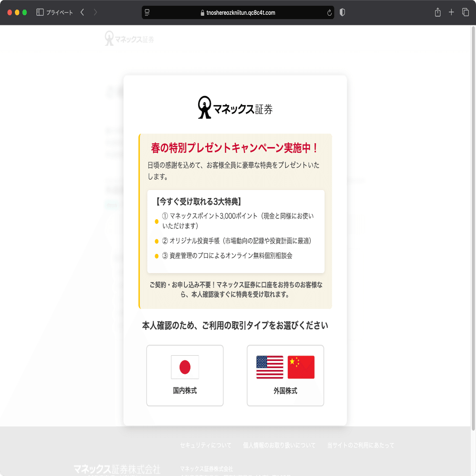Select the 外国株式 trading option
The image size is (476, 476).
coord(285,376)
